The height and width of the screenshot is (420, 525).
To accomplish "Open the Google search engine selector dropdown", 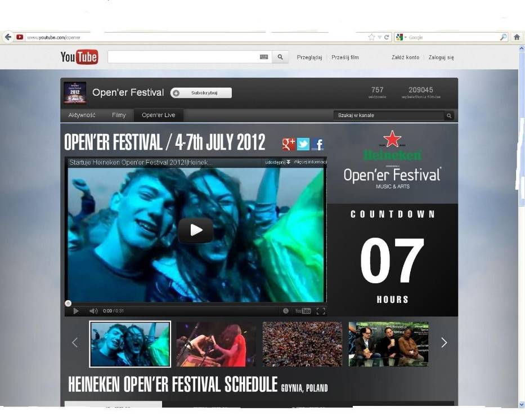I will [401, 37].
